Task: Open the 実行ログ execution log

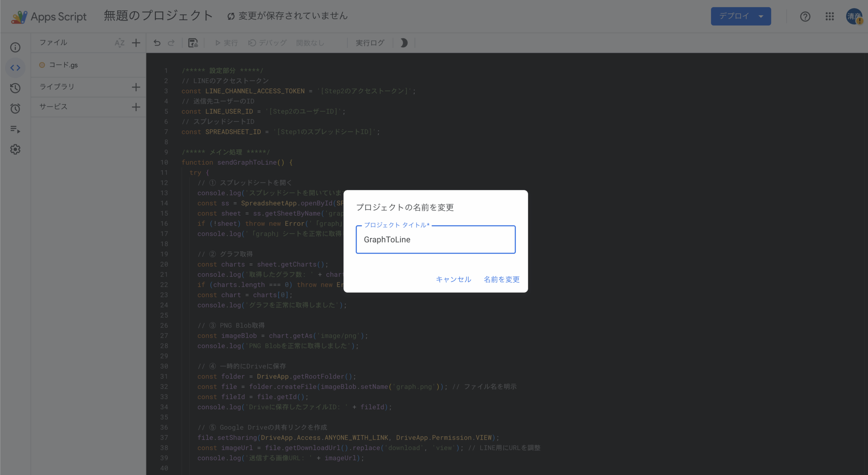Action: 370,43
